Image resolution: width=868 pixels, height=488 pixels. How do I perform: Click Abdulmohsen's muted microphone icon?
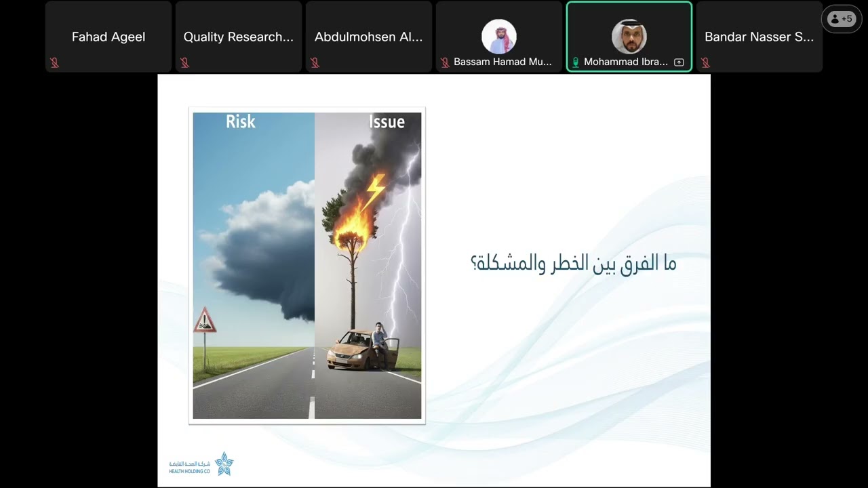(x=315, y=62)
